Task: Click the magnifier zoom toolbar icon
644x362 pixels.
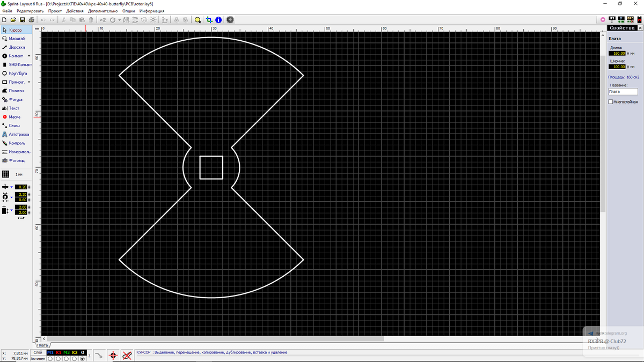Action: coord(197,20)
